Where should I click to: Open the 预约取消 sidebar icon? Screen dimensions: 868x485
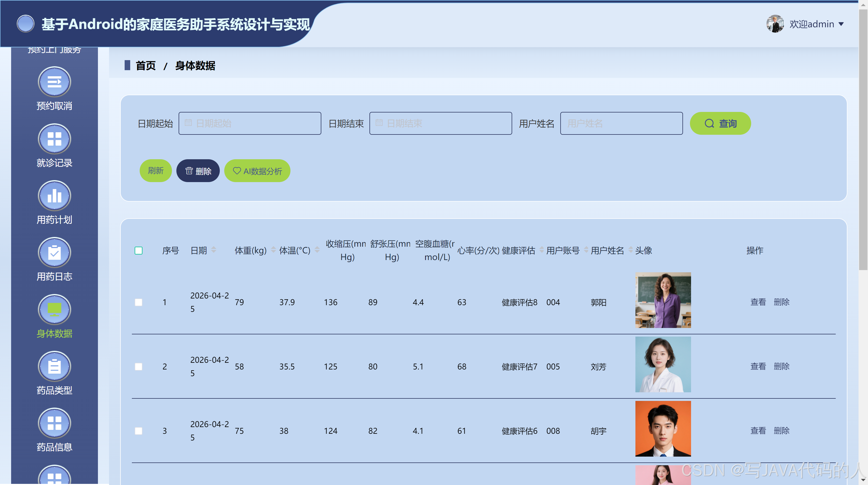click(54, 82)
